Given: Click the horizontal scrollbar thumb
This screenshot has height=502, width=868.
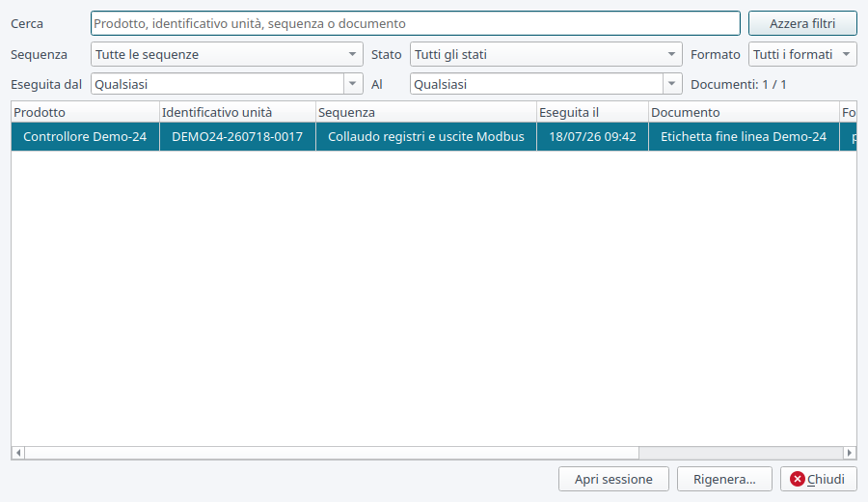Looking at the screenshot, I should tap(332, 453).
